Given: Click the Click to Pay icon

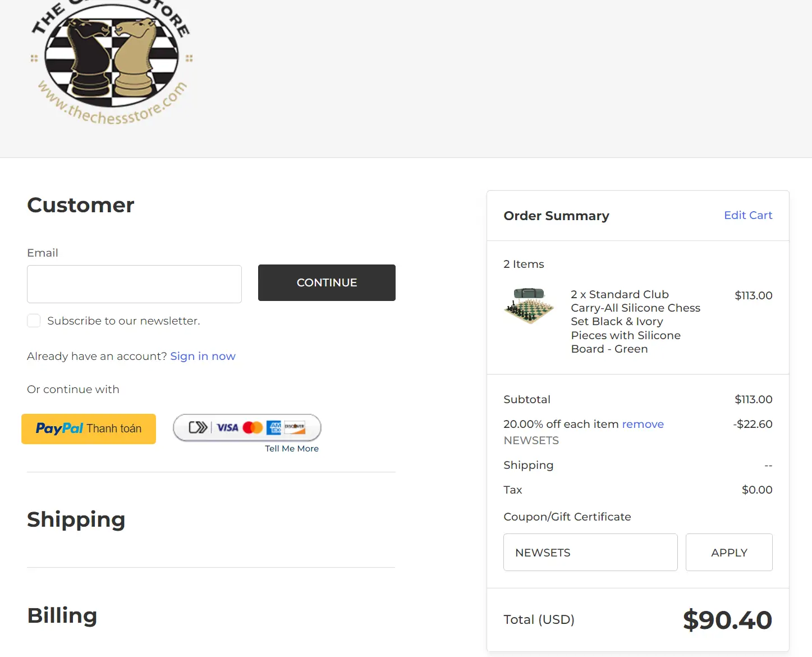Looking at the screenshot, I should (x=198, y=428).
